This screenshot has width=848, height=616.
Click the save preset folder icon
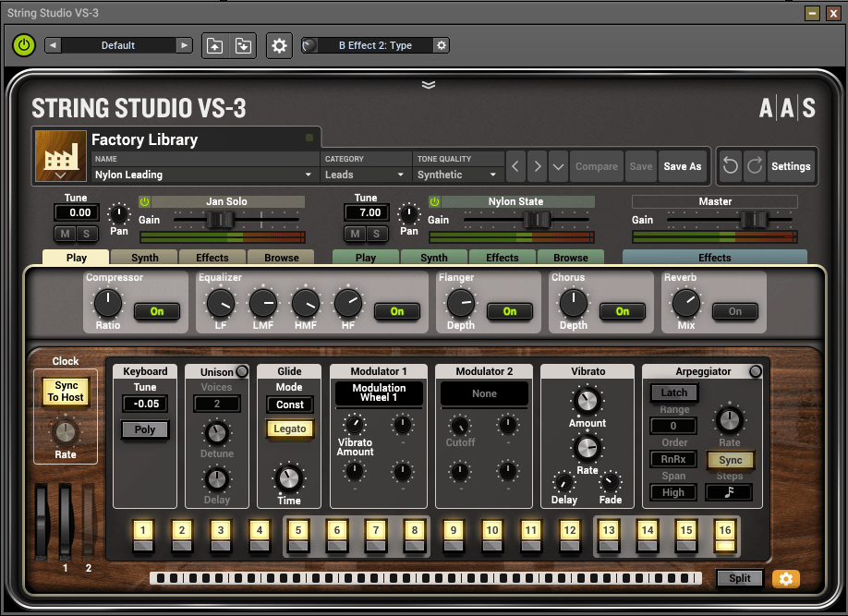click(x=243, y=46)
